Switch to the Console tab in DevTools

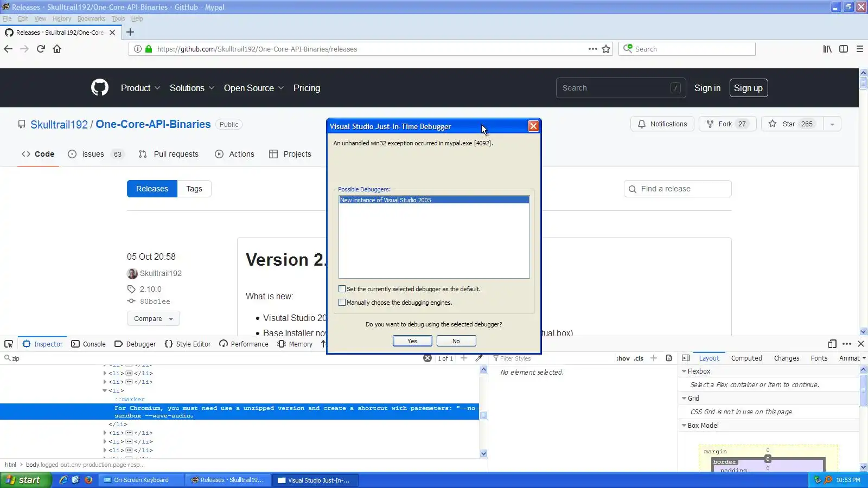tap(88, 344)
